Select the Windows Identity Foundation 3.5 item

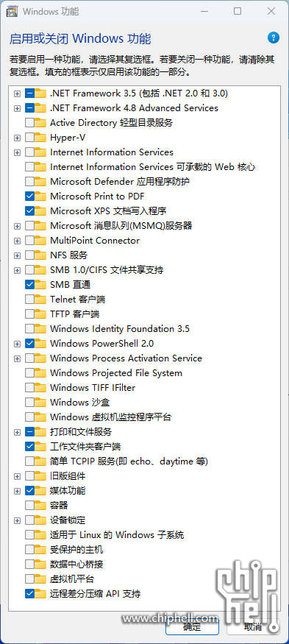click(119, 329)
